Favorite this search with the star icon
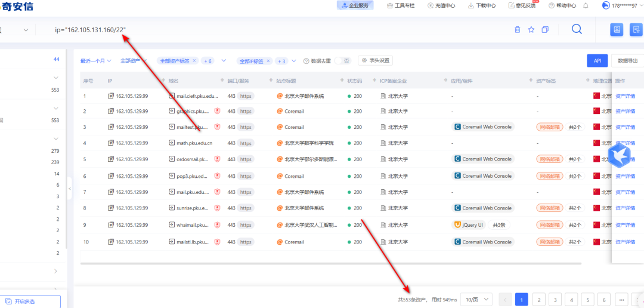The width and height of the screenshot is (644, 308). pyautogui.click(x=531, y=30)
